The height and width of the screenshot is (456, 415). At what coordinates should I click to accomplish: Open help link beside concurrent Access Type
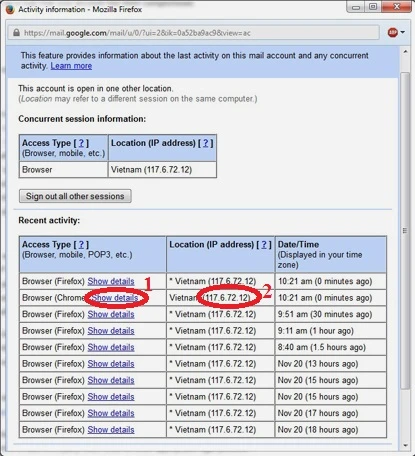click(81, 143)
